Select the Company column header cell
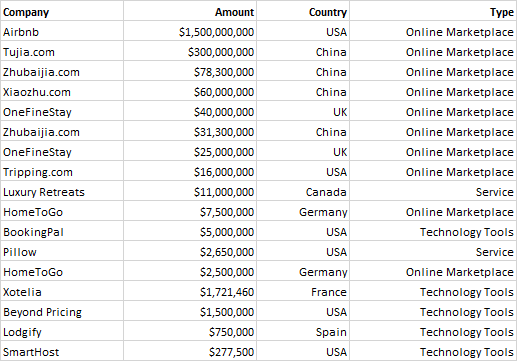The height and width of the screenshot is (361, 517). [62, 11]
